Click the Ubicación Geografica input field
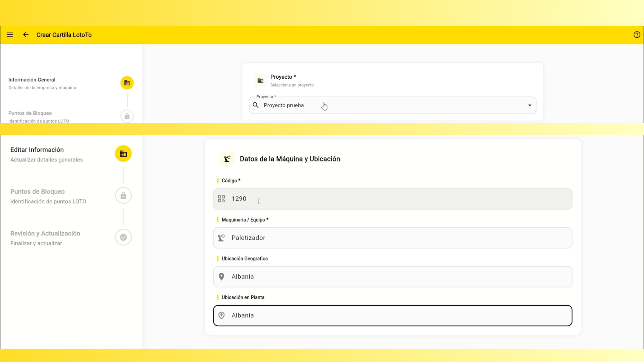This screenshot has height=362, width=644. [x=393, y=277]
